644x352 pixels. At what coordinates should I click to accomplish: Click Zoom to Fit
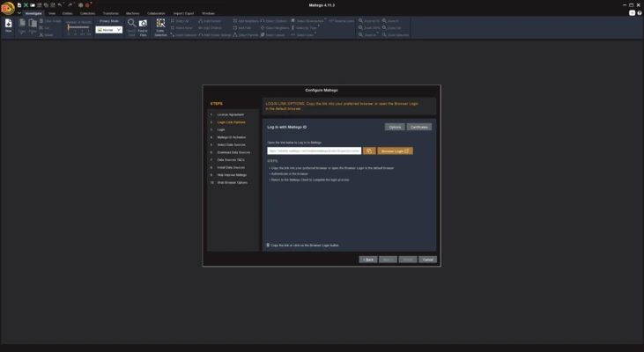(x=369, y=21)
